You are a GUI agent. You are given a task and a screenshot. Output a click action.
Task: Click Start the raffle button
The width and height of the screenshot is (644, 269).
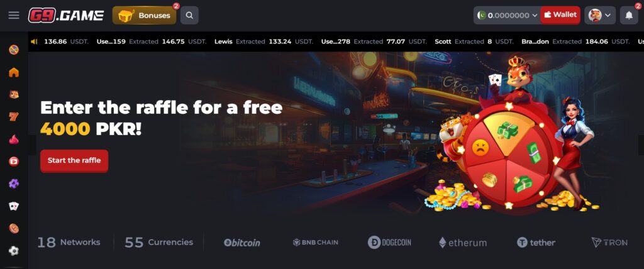(x=74, y=160)
